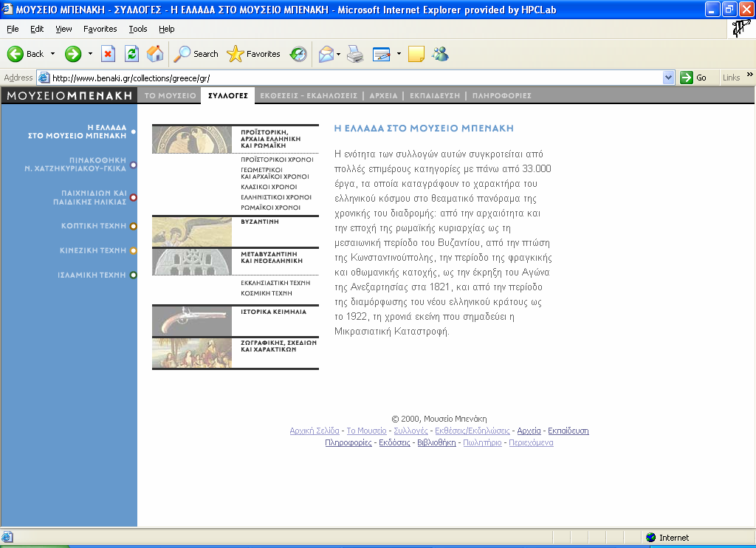756x548 pixels.
Task: Click the Mail envelope icon
Action: tap(326, 54)
